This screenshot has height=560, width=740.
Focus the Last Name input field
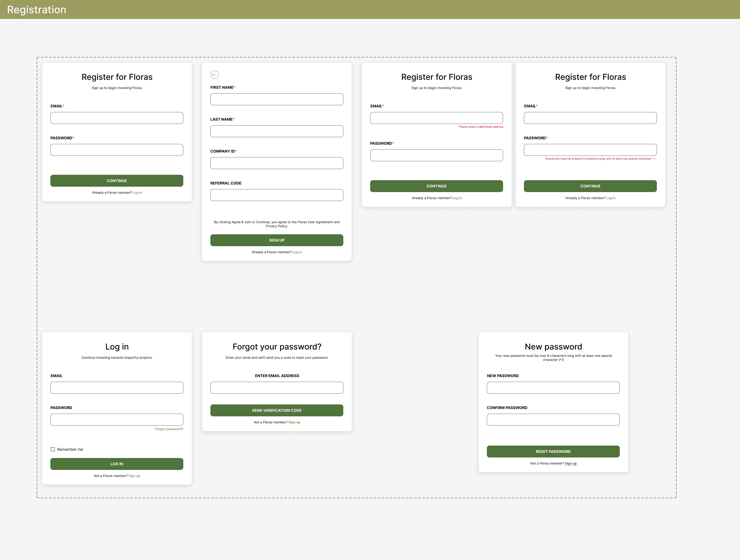click(277, 131)
